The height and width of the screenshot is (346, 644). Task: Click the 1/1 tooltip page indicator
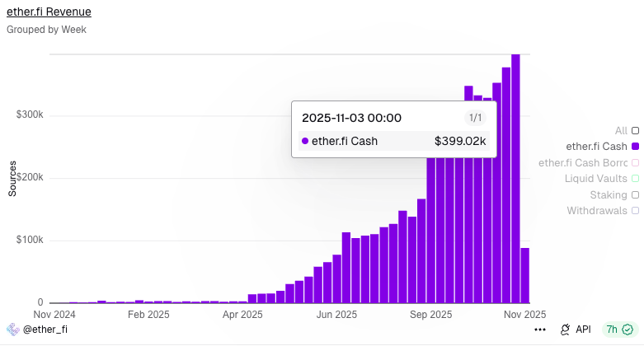(x=475, y=118)
